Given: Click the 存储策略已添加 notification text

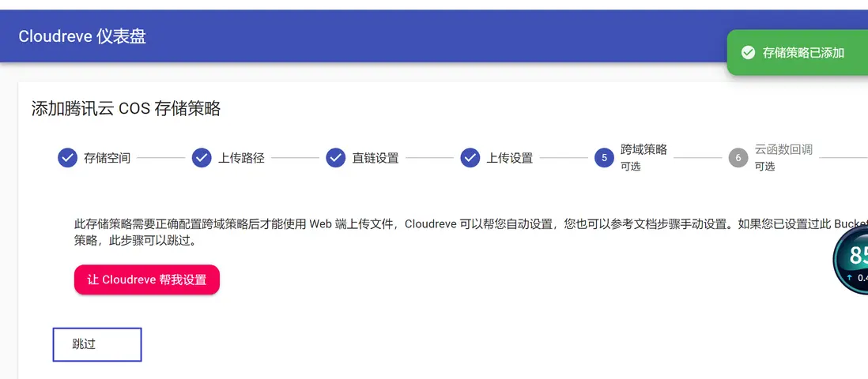Looking at the screenshot, I should pos(803,53).
